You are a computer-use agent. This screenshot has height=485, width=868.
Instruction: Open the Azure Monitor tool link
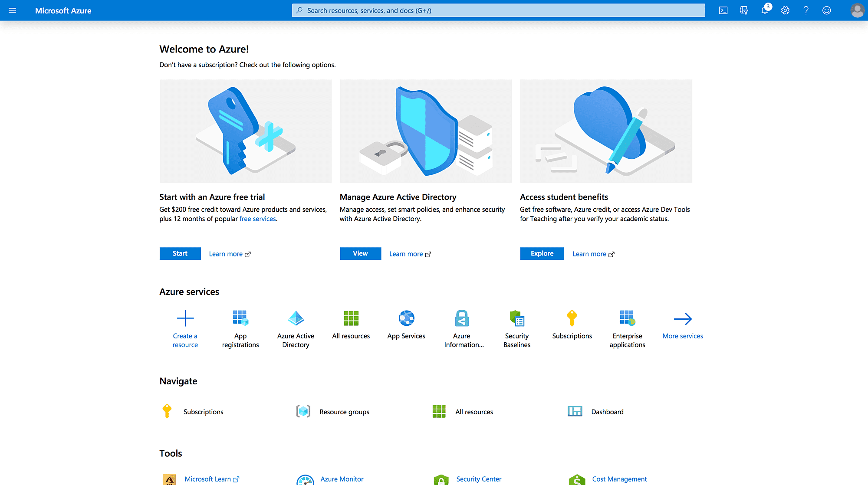click(342, 479)
